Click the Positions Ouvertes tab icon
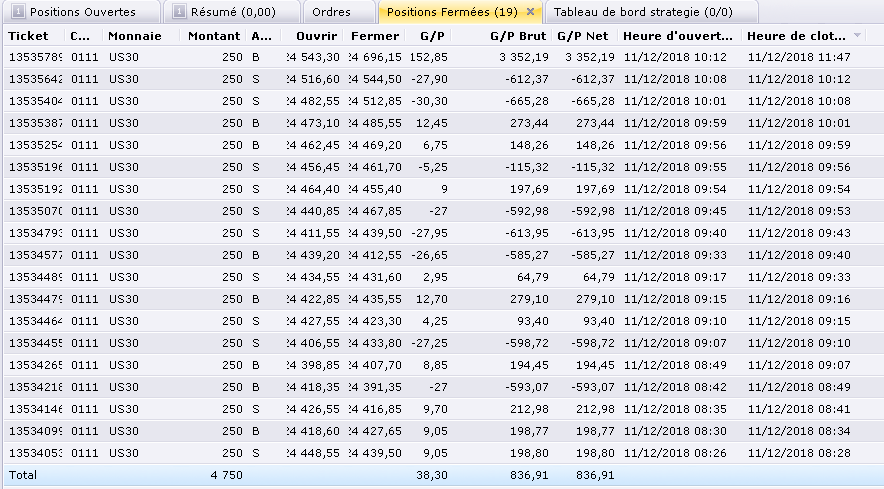 16,12
